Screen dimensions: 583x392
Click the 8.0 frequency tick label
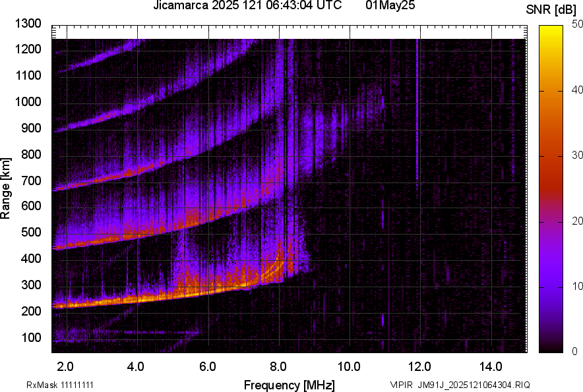(278, 367)
